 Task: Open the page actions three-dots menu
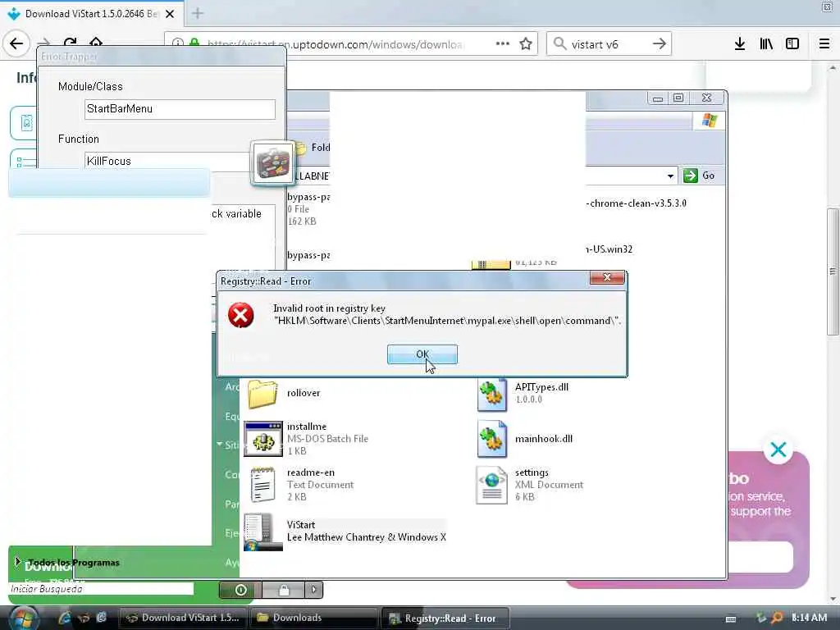[x=503, y=44]
